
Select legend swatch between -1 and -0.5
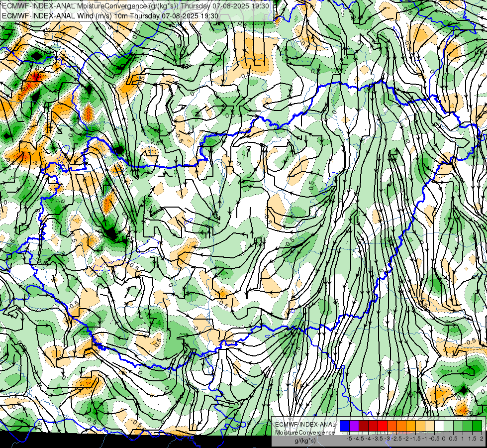pos(430,426)
